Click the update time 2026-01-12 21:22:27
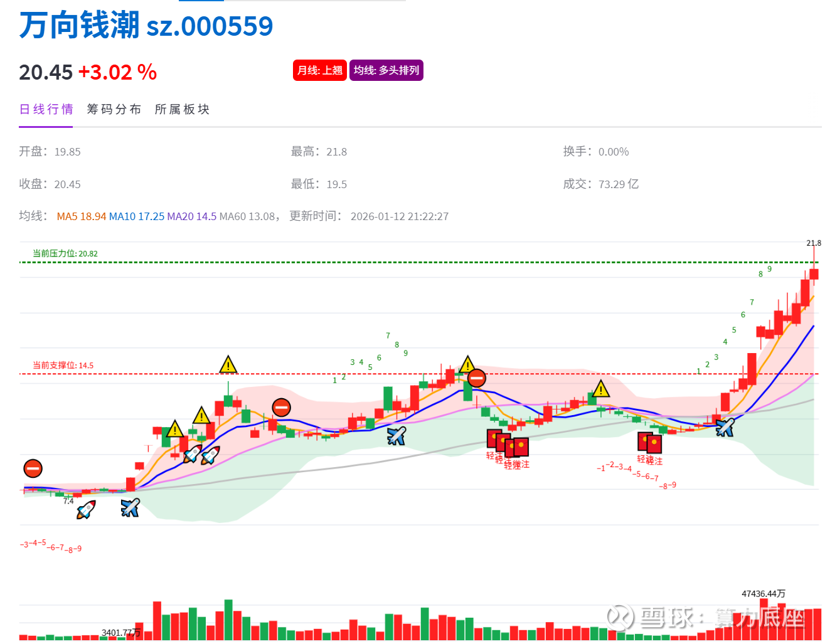Screen dimensions: 830x644 click(400, 216)
